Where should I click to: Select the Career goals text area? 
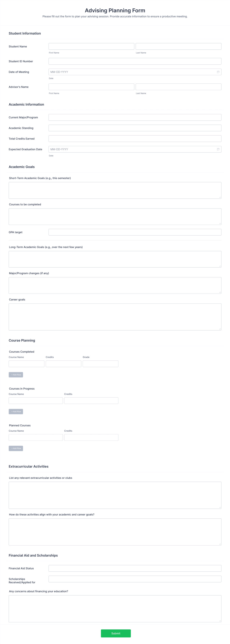click(115, 316)
